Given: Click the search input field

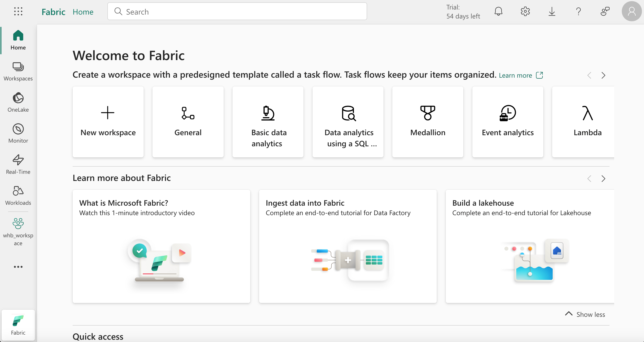Looking at the screenshot, I should (237, 12).
